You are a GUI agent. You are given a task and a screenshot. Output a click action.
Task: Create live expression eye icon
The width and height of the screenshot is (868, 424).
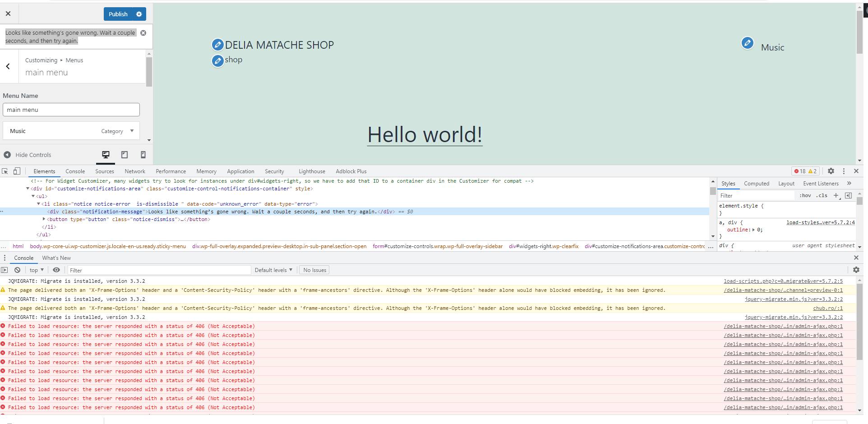click(x=56, y=270)
